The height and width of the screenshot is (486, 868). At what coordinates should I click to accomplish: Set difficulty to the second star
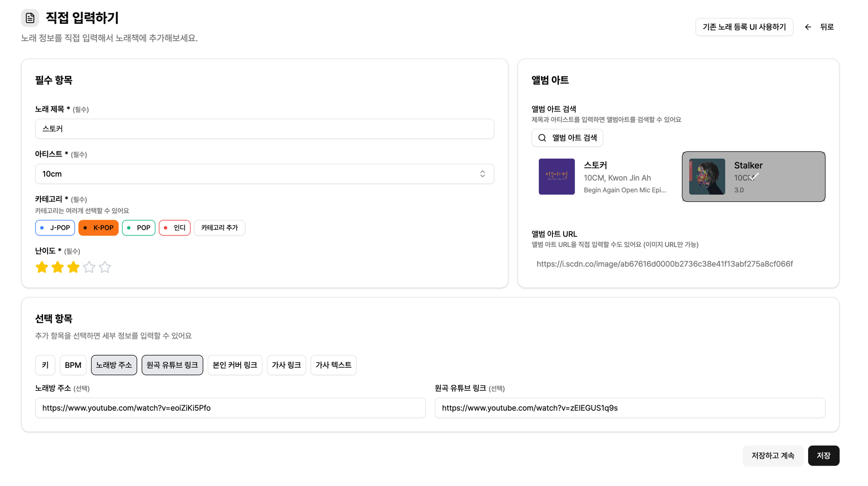(57, 267)
